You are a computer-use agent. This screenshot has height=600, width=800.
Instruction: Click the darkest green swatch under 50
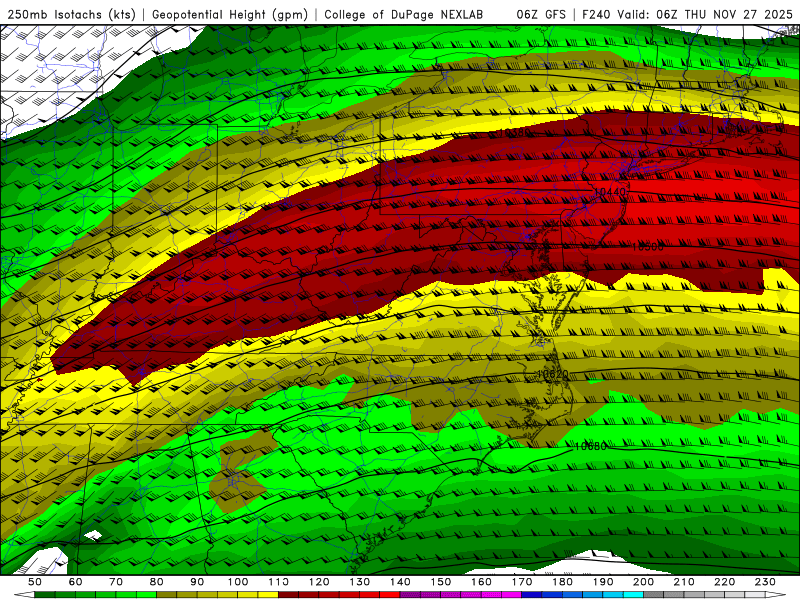coord(44,595)
